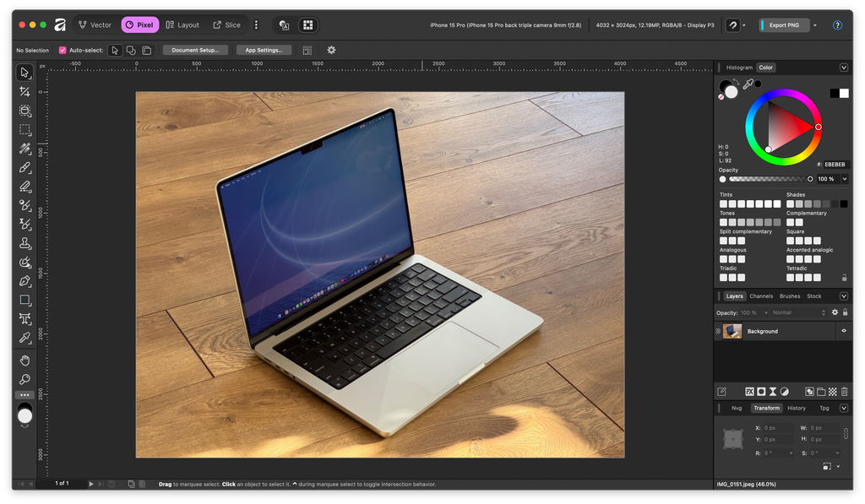Open the Export PNG dropdown arrow
The width and height of the screenshot is (865, 504).
coord(813,25)
